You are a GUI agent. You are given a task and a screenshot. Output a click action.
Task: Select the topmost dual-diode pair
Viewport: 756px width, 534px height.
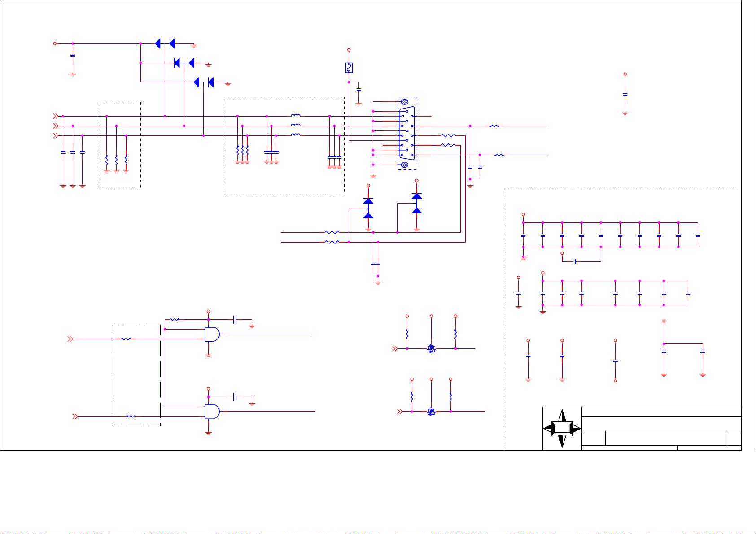tap(165, 43)
